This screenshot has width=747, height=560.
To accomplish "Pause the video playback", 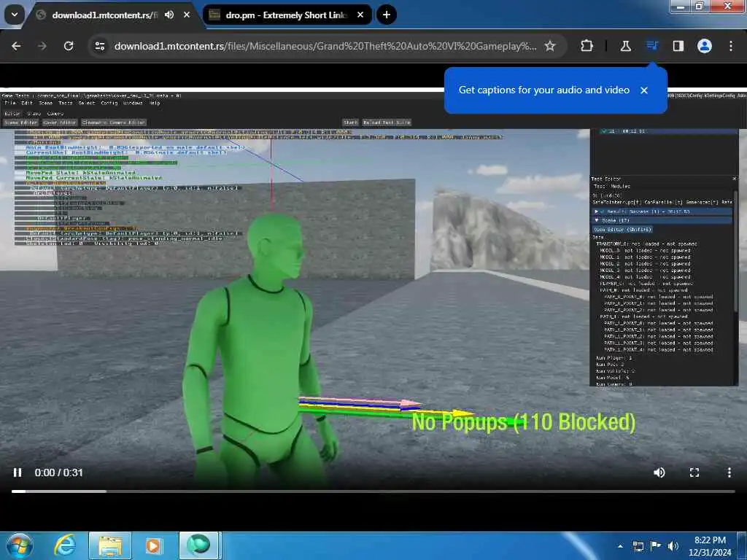I will pyautogui.click(x=18, y=472).
